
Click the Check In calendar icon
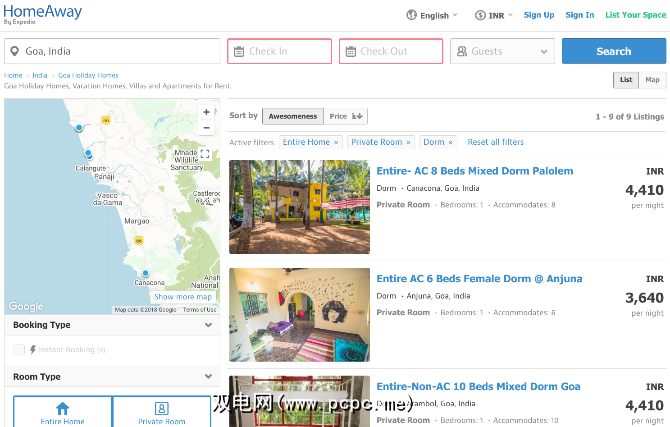point(239,51)
